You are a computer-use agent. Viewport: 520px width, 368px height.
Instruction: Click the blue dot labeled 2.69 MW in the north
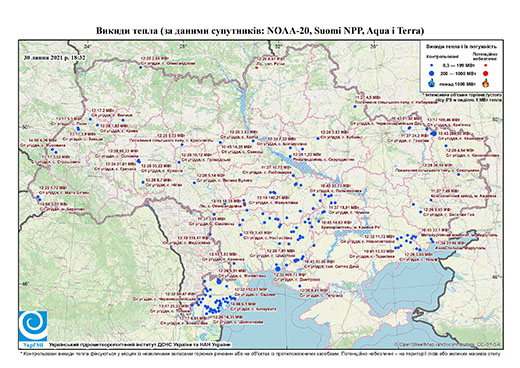coord(141,67)
